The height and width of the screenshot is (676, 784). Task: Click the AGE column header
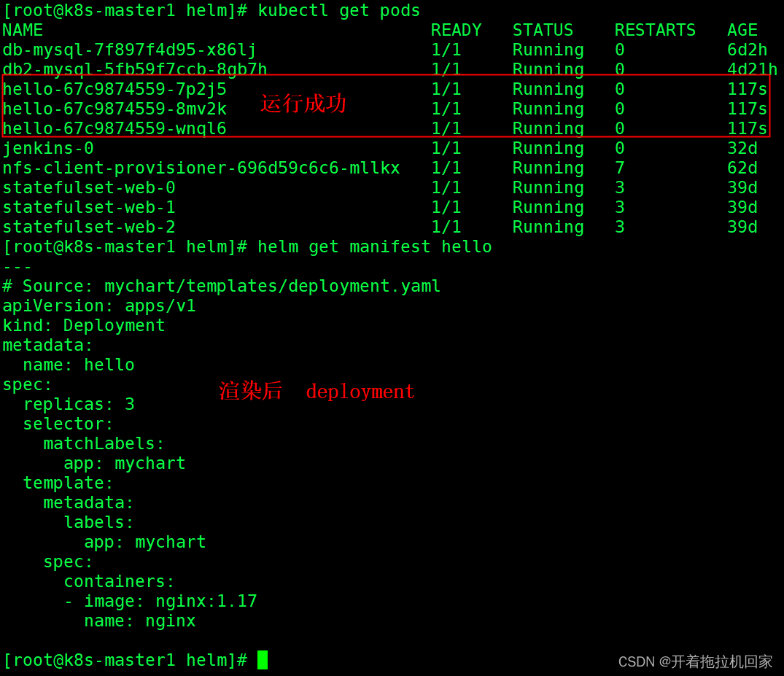[742, 30]
